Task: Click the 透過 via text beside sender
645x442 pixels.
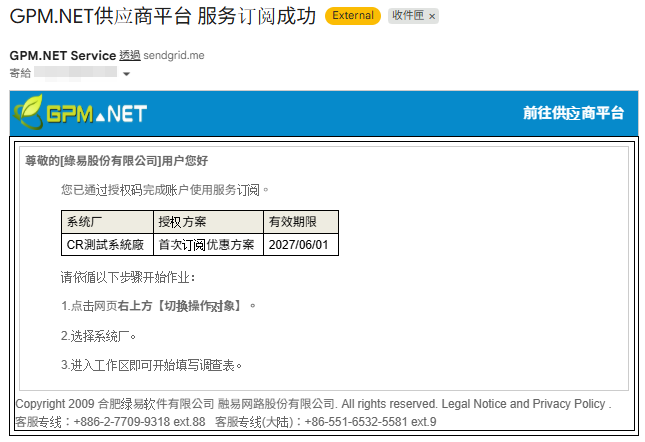Action: pyautogui.click(x=130, y=56)
